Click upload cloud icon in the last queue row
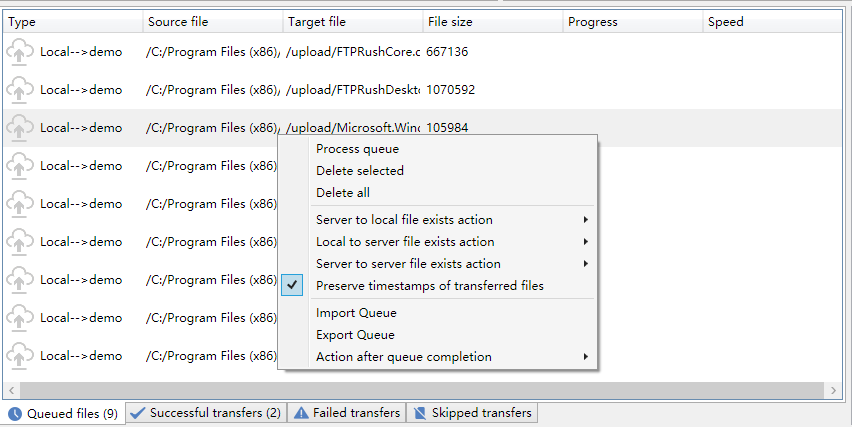Screen dimensions: 852x427 click(20, 356)
